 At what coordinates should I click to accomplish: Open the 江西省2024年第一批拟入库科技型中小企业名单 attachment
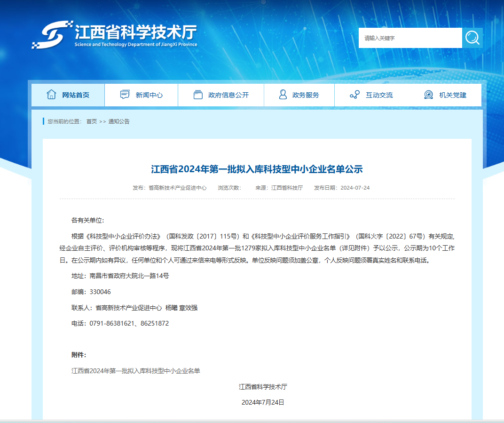pos(136,371)
